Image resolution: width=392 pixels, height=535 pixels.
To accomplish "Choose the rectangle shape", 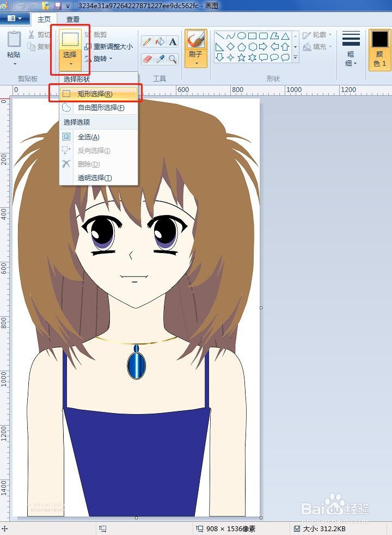I will pos(252,35).
